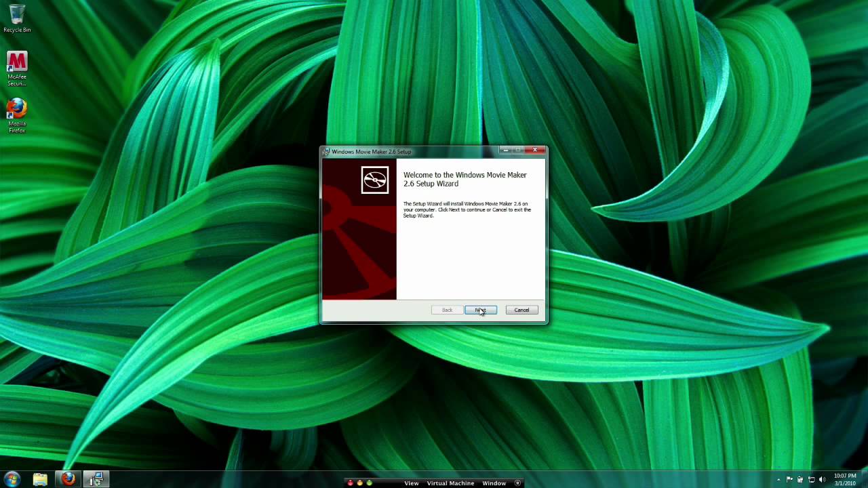Screen dimensions: 868x488
Task: Click the tray icon next to the flag
Action: (x=800, y=479)
